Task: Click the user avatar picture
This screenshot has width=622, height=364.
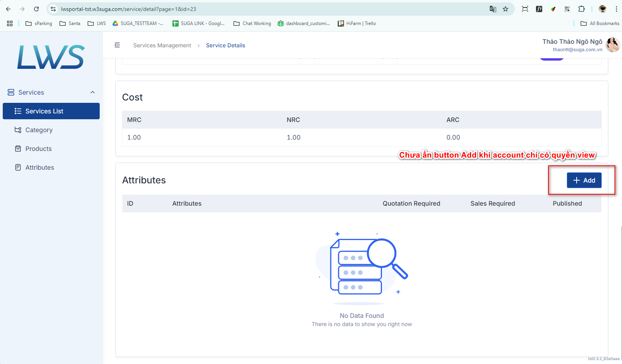Action: tap(612, 45)
